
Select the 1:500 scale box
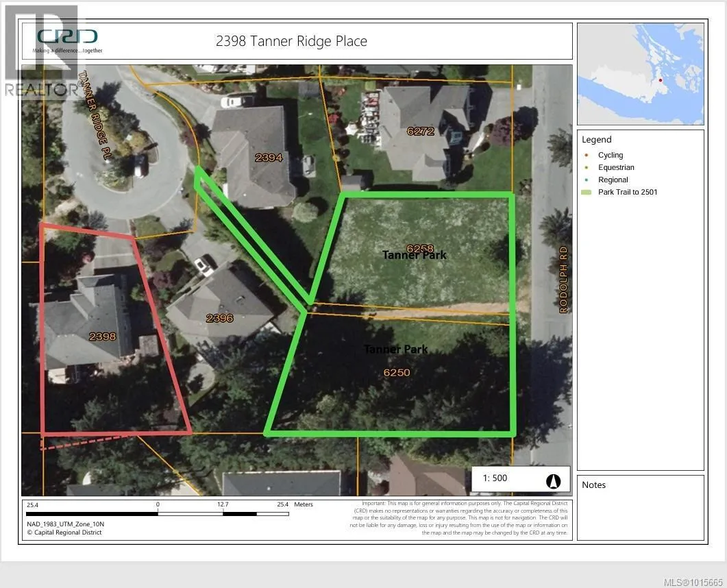click(x=495, y=478)
